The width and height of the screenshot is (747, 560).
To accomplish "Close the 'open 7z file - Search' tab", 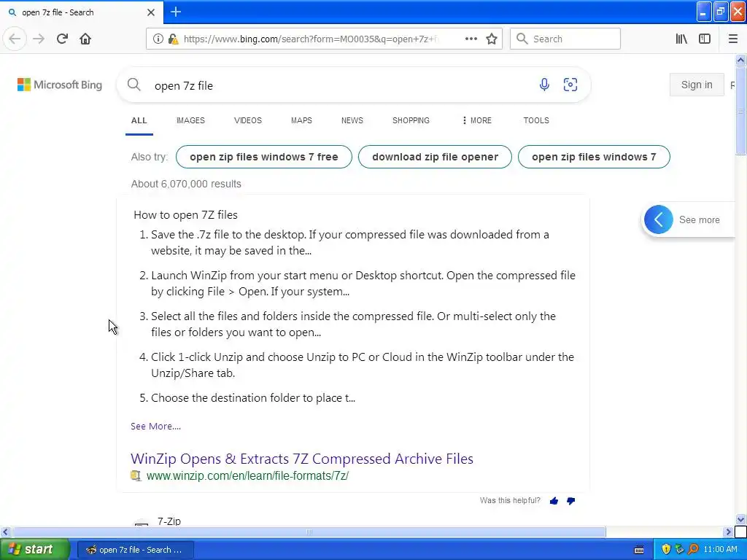I will [150, 12].
